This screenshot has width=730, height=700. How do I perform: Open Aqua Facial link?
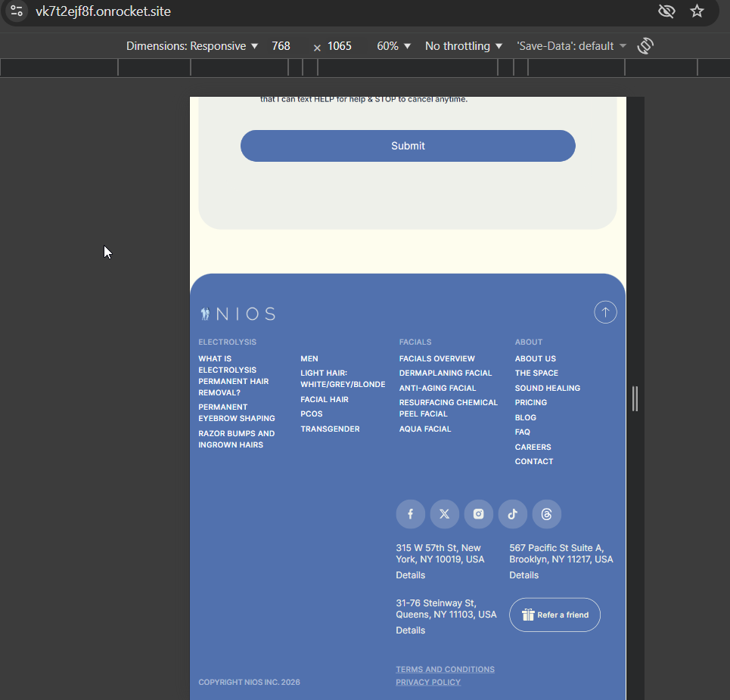coord(424,429)
